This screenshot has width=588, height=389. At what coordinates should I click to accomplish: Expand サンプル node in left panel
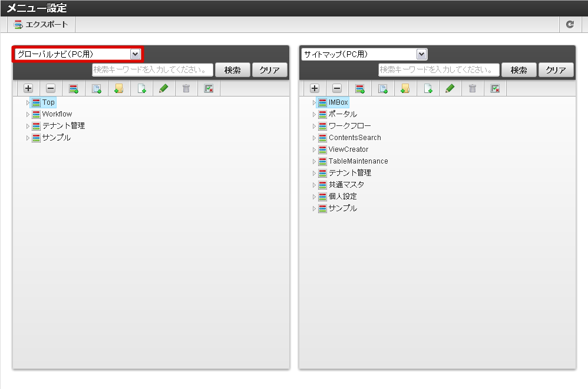point(28,138)
